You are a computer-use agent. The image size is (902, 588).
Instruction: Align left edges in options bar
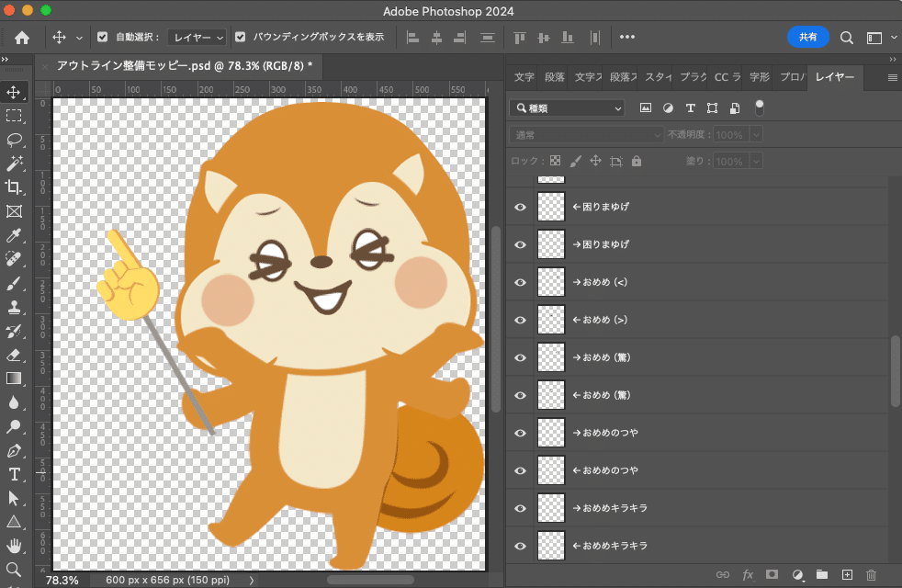[412, 38]
